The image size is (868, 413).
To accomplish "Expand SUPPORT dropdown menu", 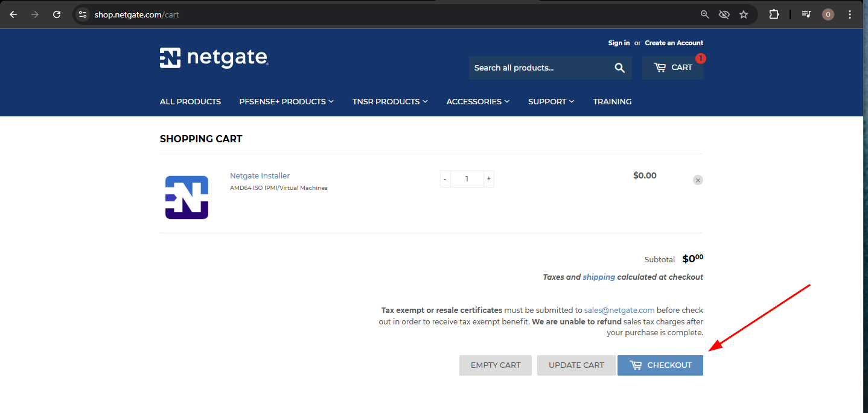I will [551, 101].
